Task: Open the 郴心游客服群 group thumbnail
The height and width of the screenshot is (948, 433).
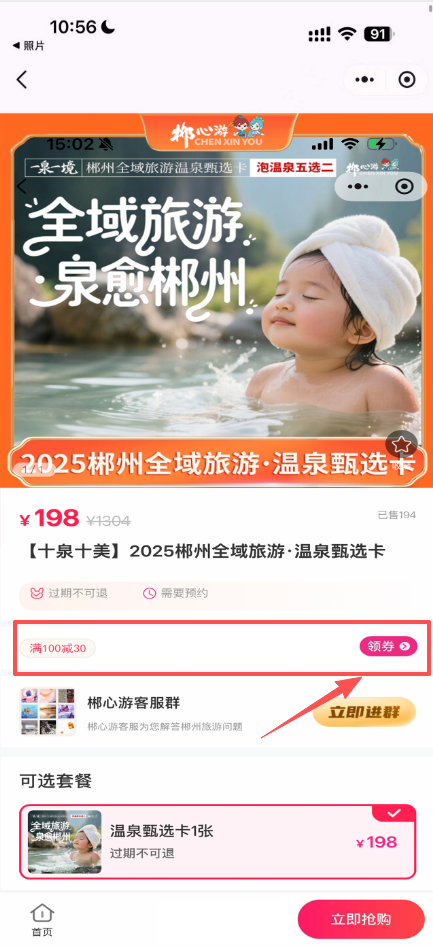Action: pos(48,712)
